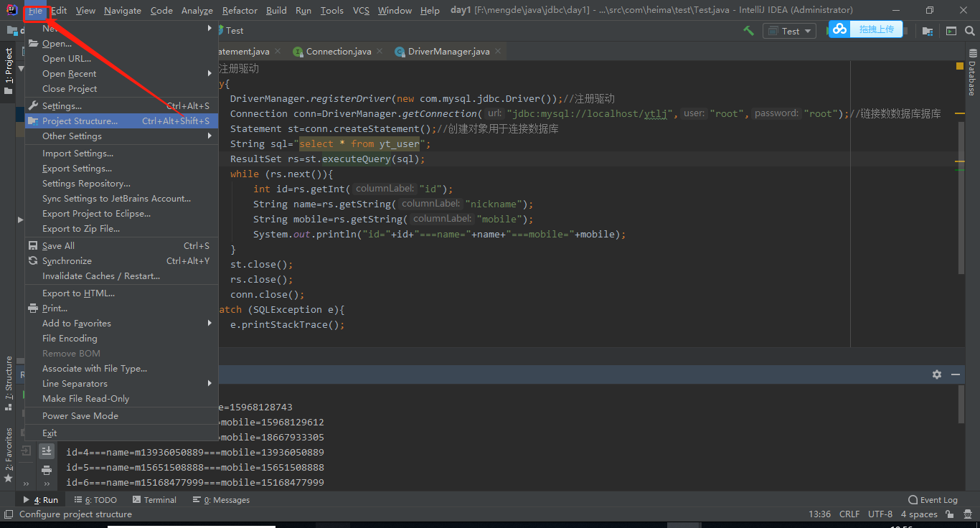Close the Connection.java tab
This screenshot has height=528, width=980.
(x=380, y=52)
